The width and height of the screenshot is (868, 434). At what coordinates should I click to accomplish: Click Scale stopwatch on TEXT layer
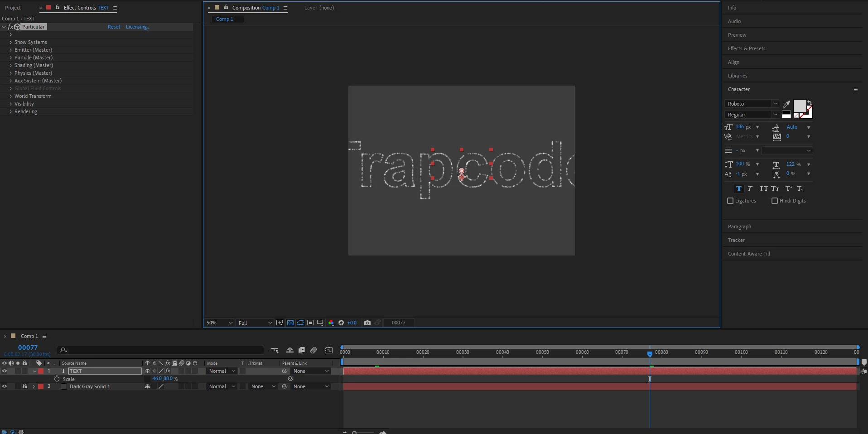[x=57, y=379]
